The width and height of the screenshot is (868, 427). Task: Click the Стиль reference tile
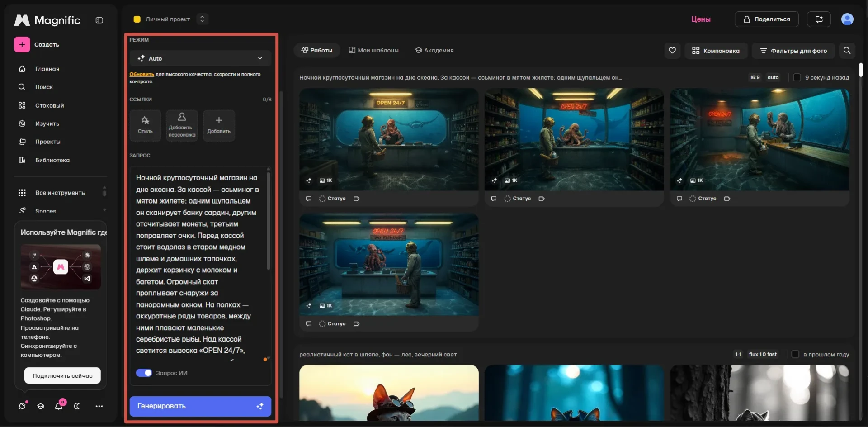point(145,125)
